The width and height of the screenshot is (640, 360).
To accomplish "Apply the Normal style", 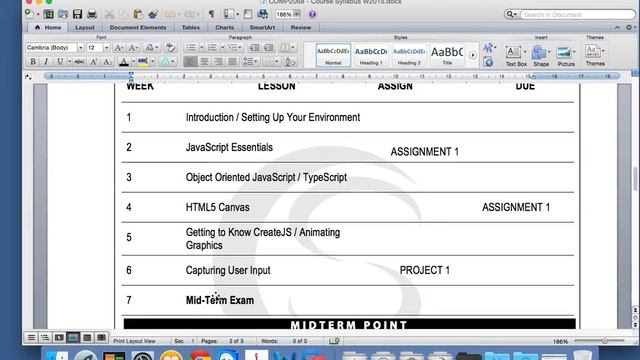I will pos(333,55).
